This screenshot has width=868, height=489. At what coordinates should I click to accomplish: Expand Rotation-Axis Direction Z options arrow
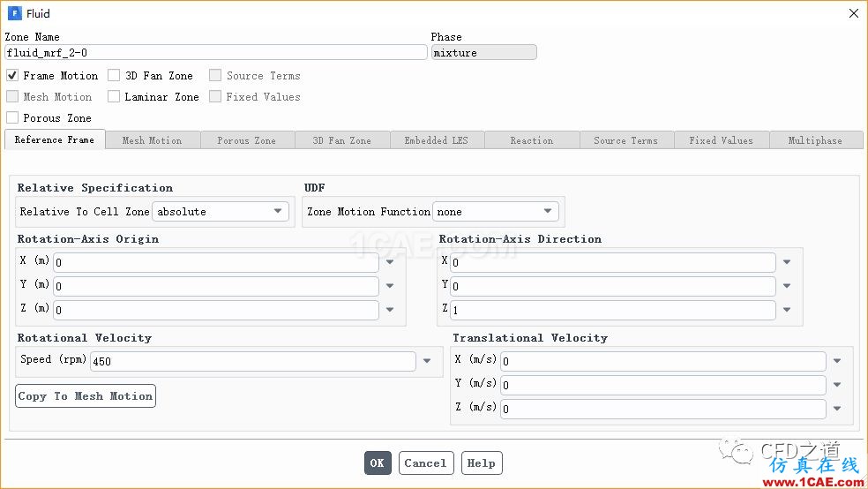(787, 310)
